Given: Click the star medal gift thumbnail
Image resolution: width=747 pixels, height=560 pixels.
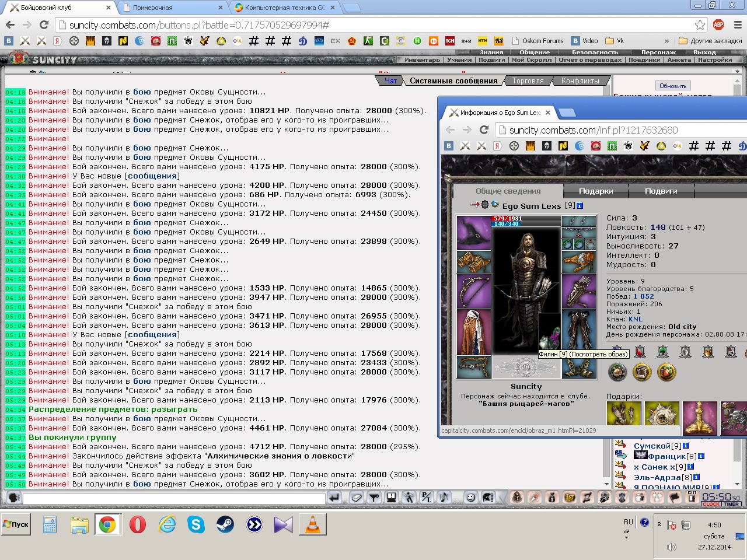Looking at the screenshot, I should click(x=662, y=414).
